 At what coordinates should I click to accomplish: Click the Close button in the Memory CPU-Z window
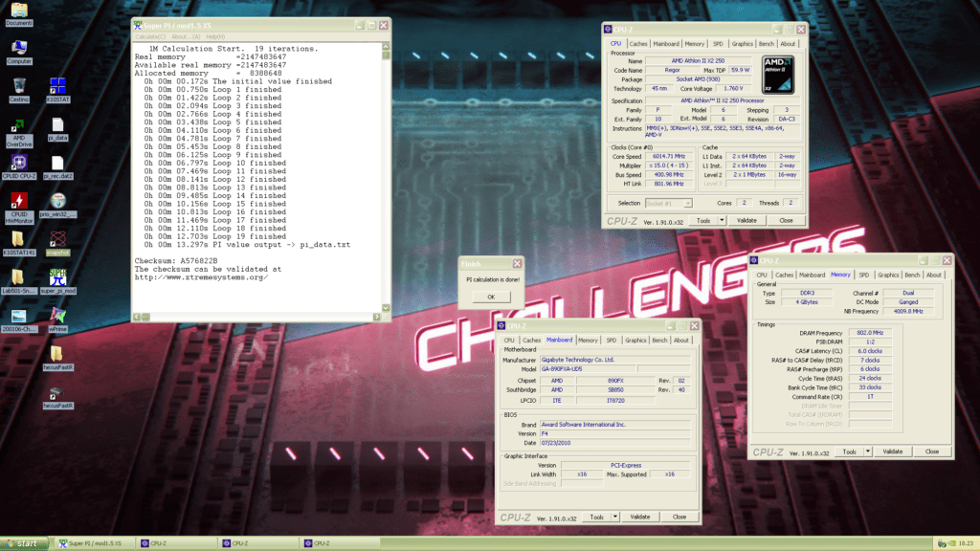point(932,452)
